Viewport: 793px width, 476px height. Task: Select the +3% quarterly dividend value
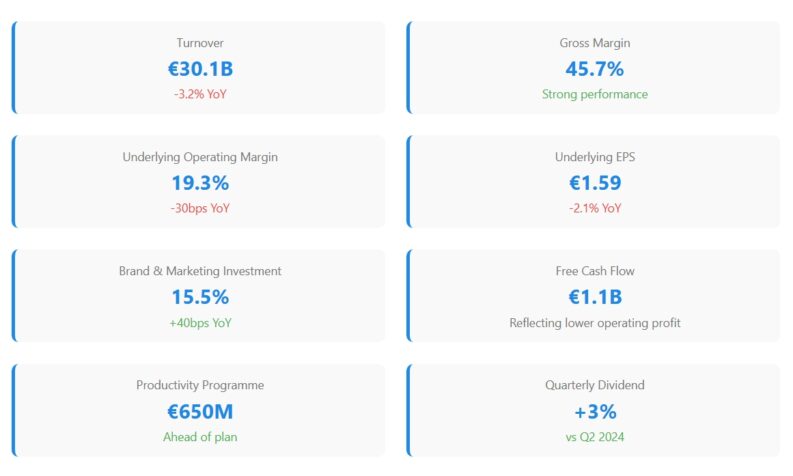(594, 411)
